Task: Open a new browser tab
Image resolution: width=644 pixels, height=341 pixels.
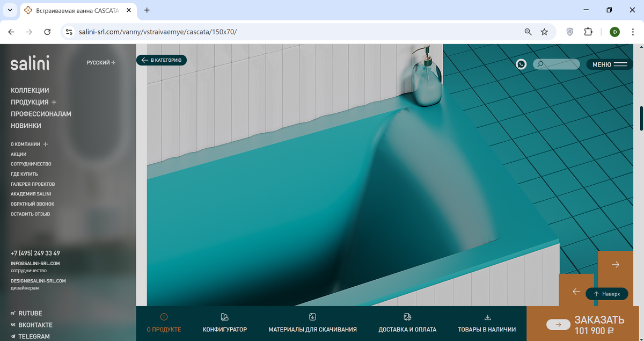Action: click(147, 10)
